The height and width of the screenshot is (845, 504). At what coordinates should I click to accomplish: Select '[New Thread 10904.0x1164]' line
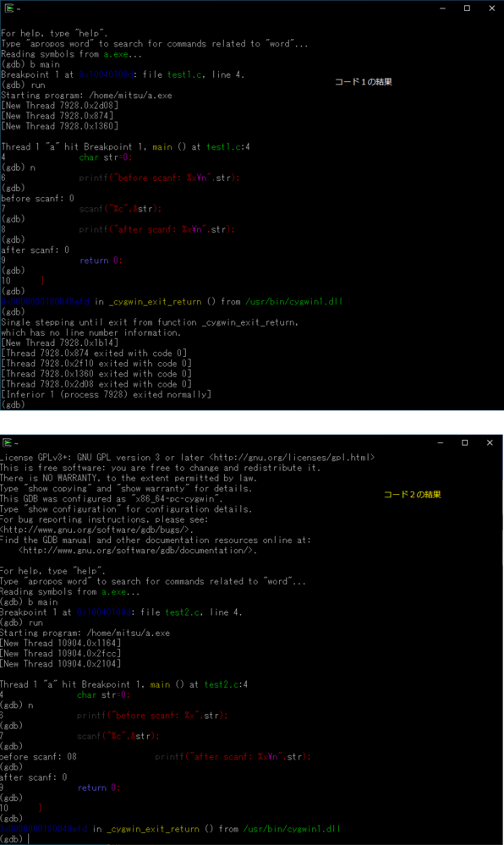click(60, 644)
